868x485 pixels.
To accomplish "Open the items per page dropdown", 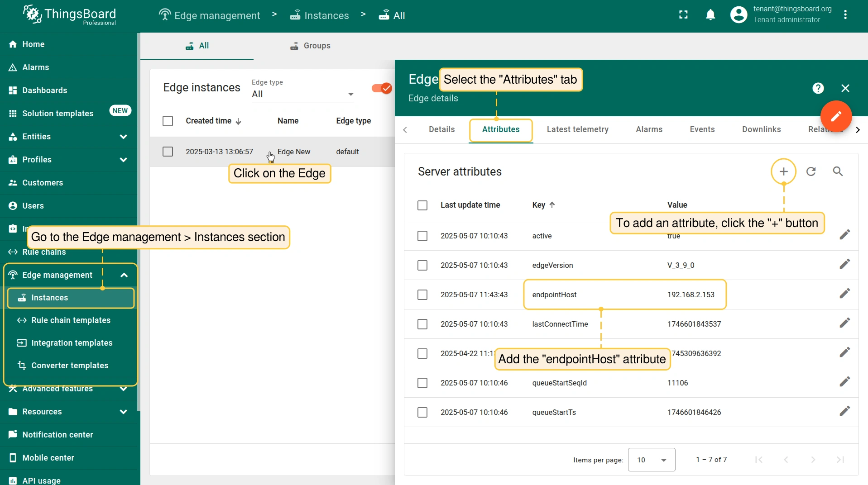I will 651,460.
